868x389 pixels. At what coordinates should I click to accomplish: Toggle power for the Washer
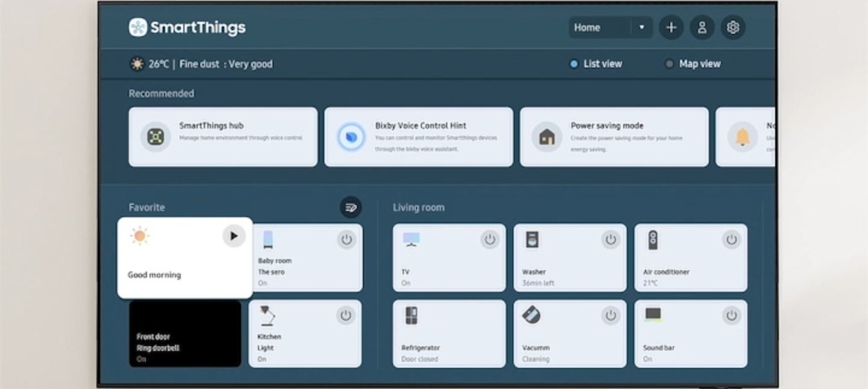click(x=611, y=239)
